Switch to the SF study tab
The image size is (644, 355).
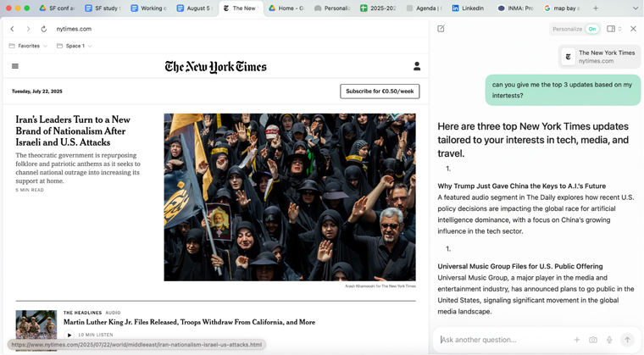103,8
